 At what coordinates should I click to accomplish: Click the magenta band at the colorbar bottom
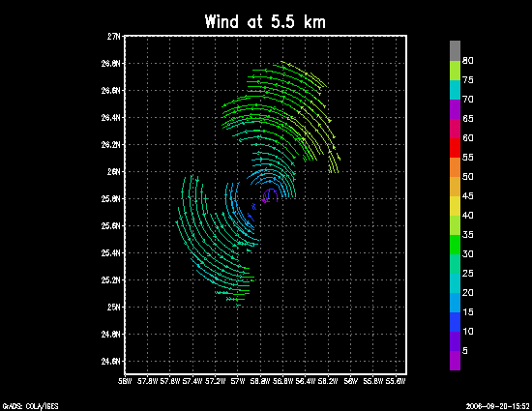[455, 361]
